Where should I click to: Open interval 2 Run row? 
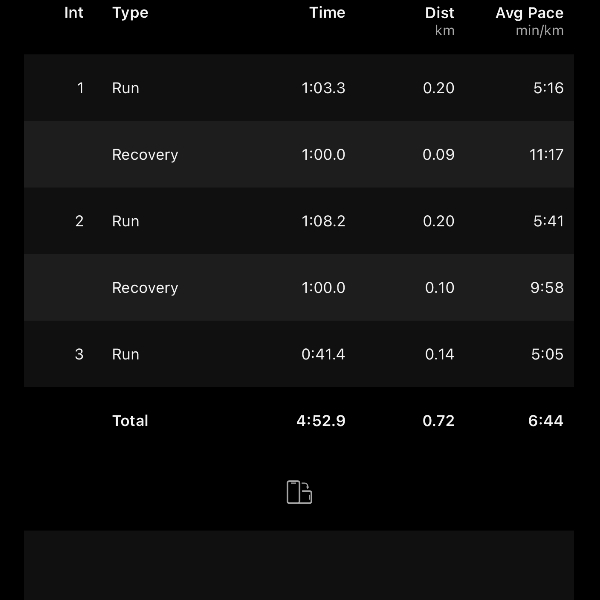[299, 221]
